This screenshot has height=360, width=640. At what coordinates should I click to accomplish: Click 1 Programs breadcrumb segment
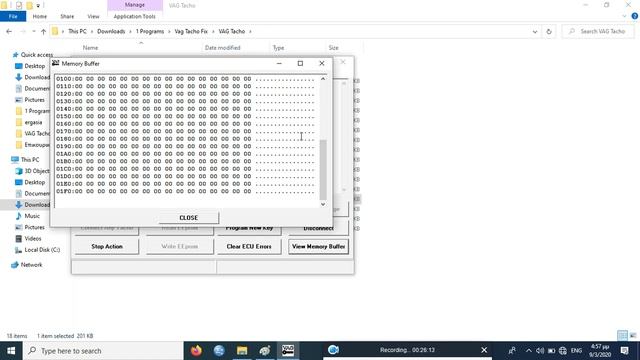(150, 31)
